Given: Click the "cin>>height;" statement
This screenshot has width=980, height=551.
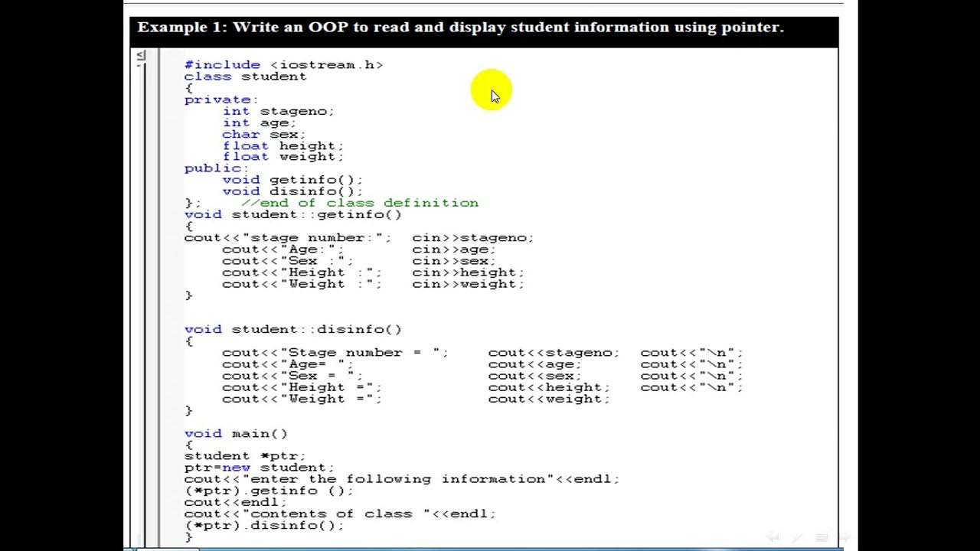Looking at the screenshot, I should (469, 272).
